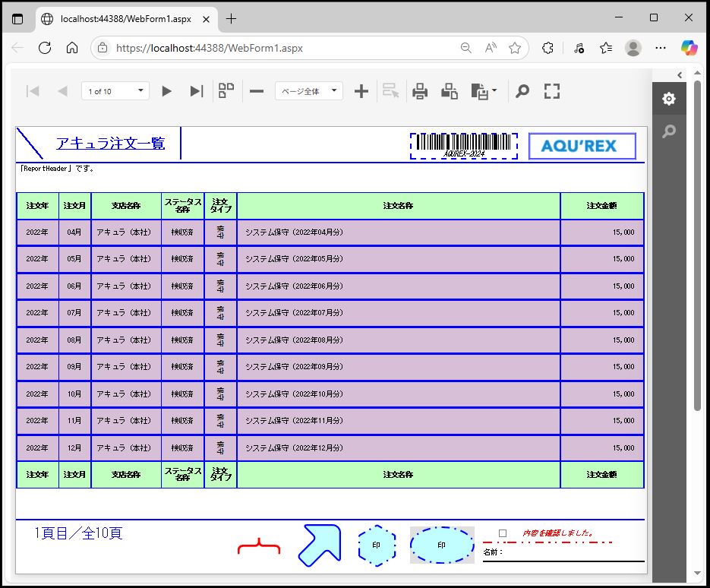Viewport: 710px width, 588px height.
Task: Open the search panel in sidebar
Action: [x=668, y=131]
